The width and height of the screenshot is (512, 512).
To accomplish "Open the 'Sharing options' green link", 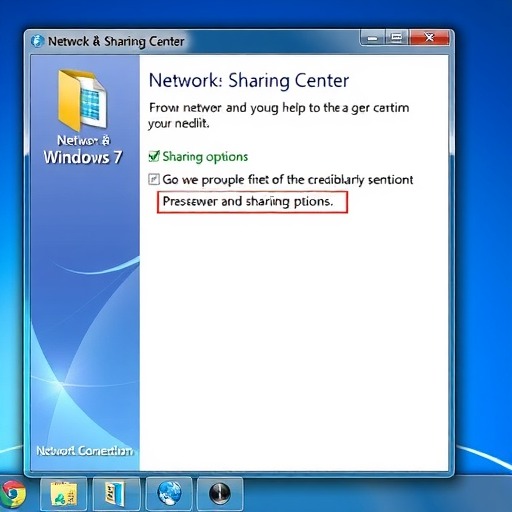I will tap(205, 157).
